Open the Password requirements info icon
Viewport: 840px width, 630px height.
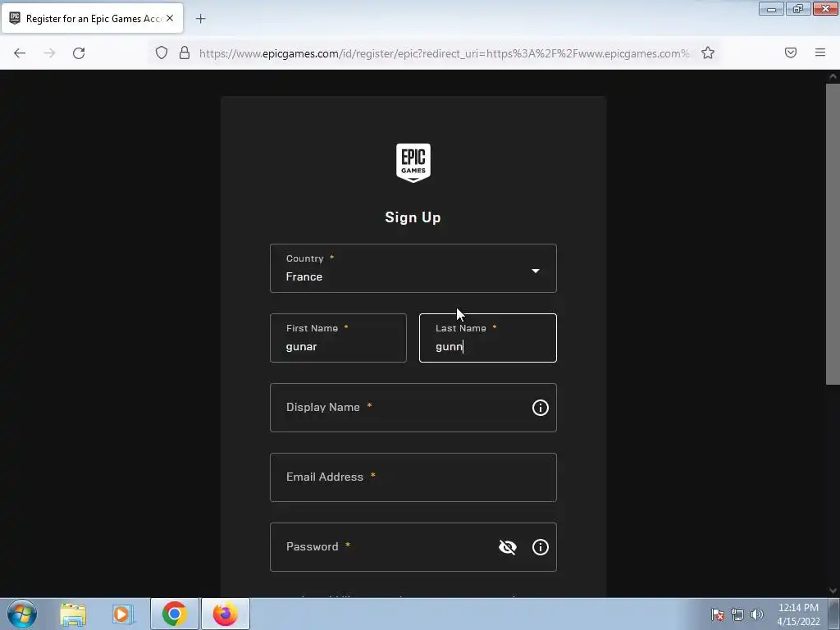[x=540, y=547]
